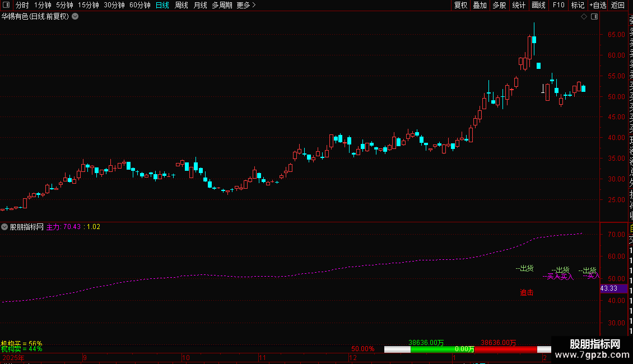Click the 65.00 price axis label
Viewport: 633px width, 364px height.
[616, 35]
